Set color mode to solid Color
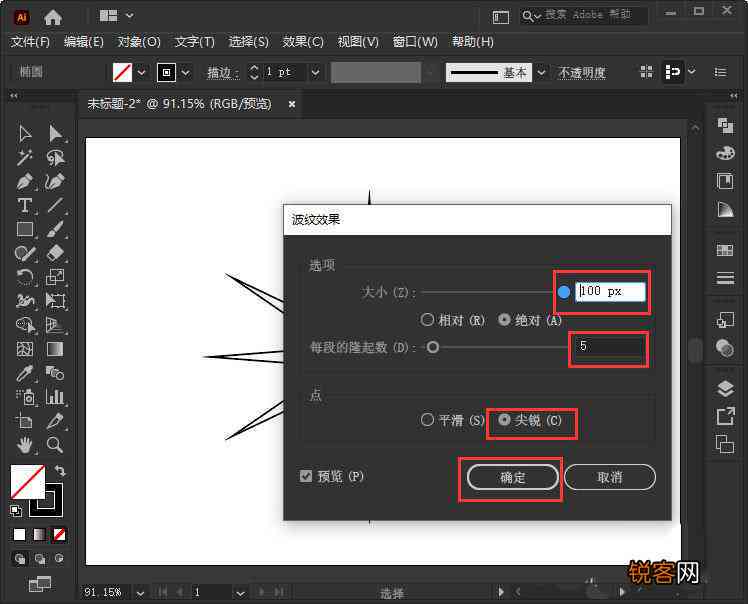 click(20, 534)
